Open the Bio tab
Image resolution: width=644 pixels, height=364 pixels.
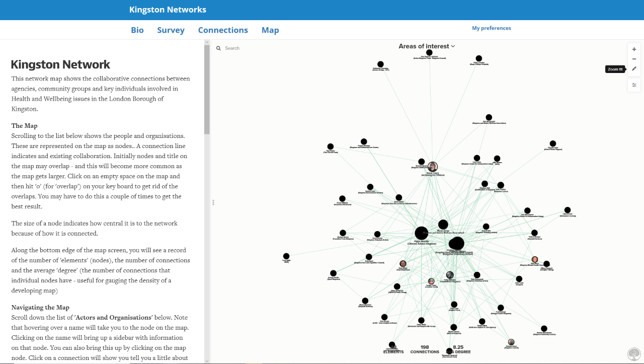coord(137,30)
